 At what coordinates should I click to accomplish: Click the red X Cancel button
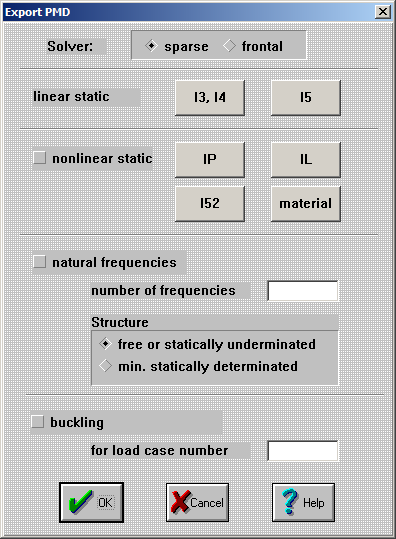click(197, 502)
